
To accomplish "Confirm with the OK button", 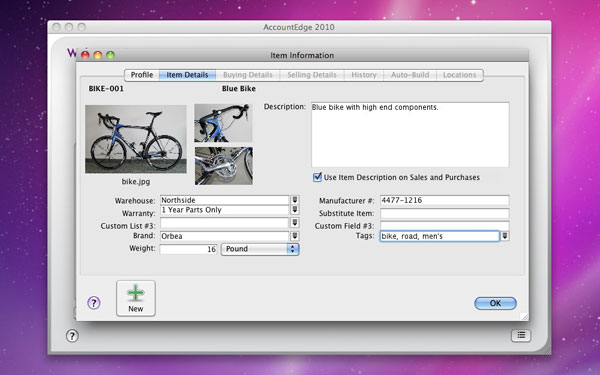I will tap(495, 303).
